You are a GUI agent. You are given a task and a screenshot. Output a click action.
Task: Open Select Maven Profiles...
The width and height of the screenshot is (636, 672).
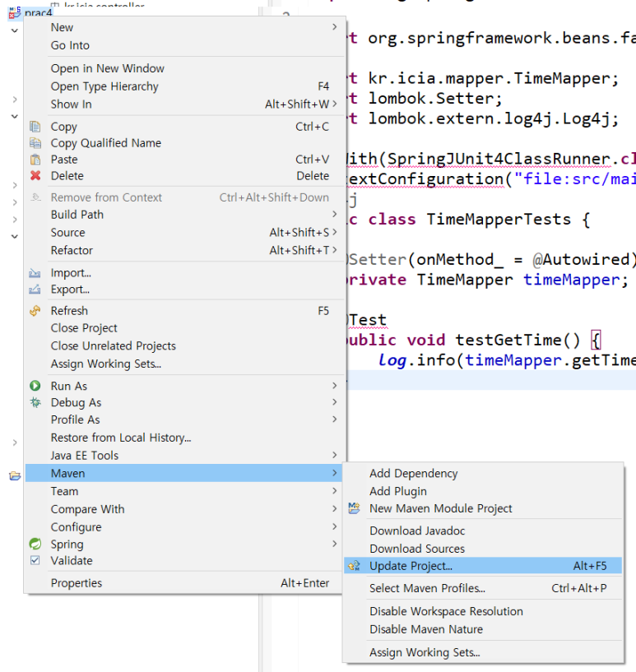pyautogui.click(x=483, y=588)
